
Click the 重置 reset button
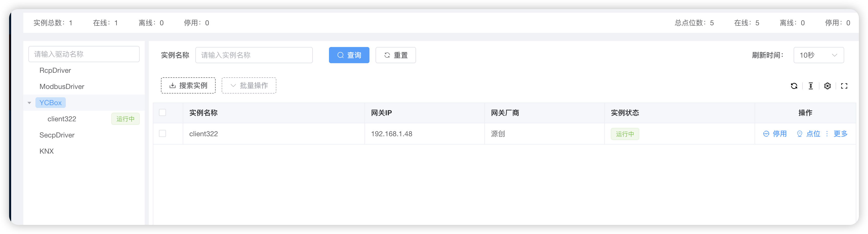point(396,55)
